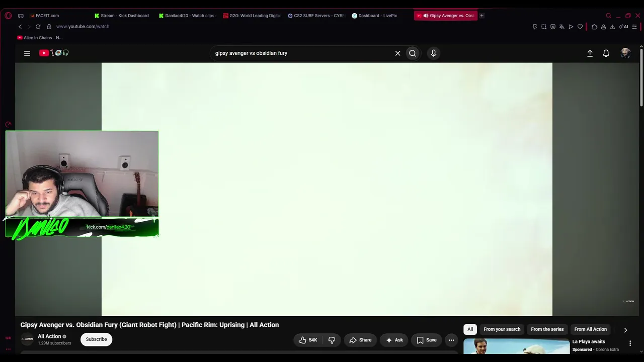Image resolution: width=644 pixels, height=362 pixels.
Task: Select the From your search chip
Action: (502, 329)
